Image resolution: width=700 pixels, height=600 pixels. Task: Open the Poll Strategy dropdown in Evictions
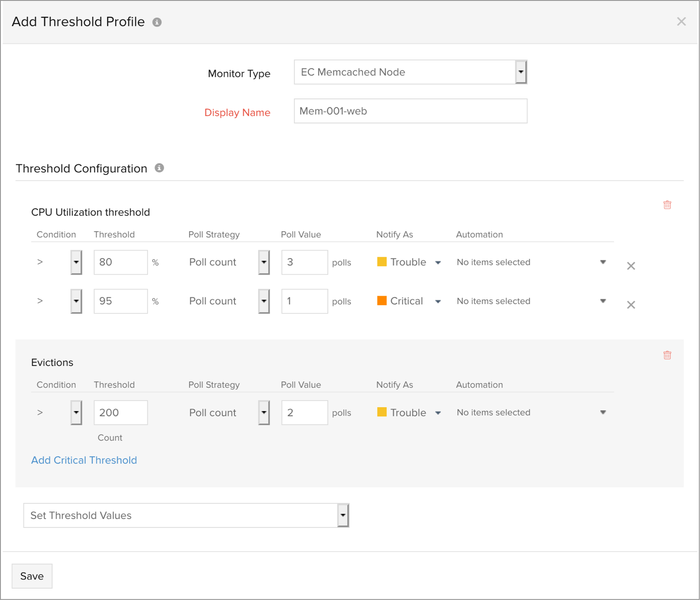click(264, 412)
